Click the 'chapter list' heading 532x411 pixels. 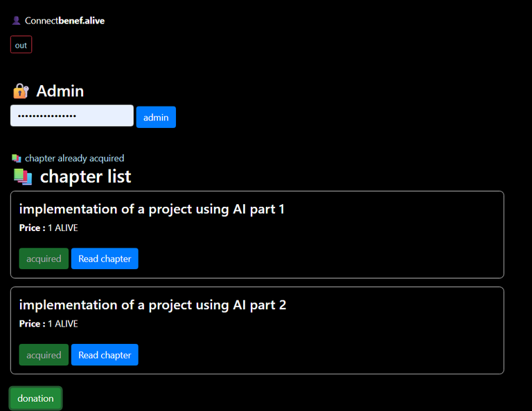tap(85, 177)
